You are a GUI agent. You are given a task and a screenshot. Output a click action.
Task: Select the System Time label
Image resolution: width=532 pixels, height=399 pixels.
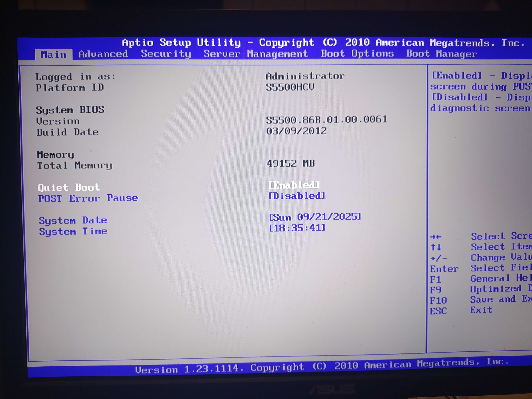(x=73, y=231)
